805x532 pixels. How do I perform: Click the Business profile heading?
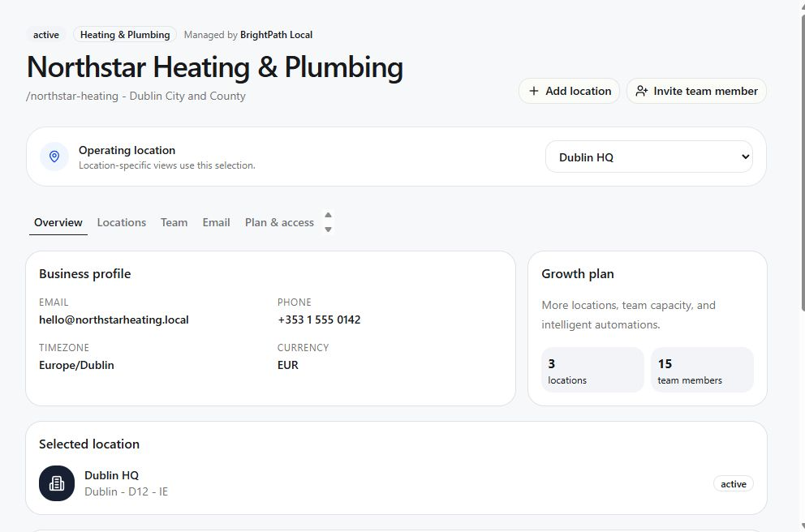coord(84,274)
